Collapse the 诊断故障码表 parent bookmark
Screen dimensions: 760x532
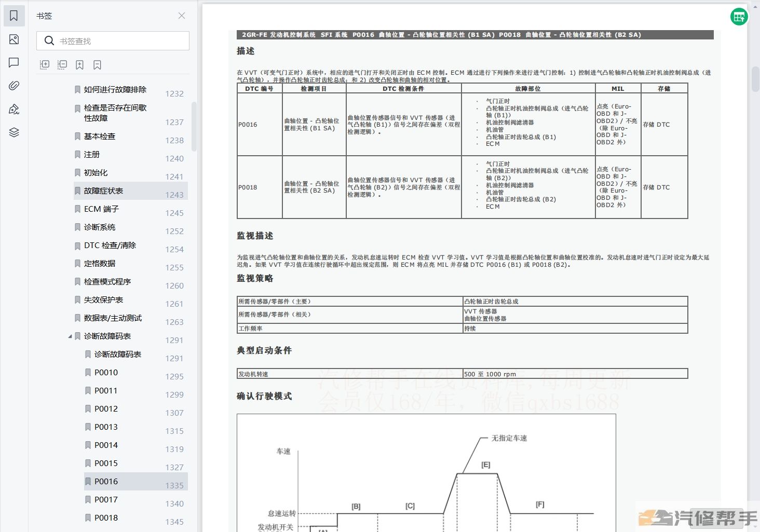[x=70, y=336]
